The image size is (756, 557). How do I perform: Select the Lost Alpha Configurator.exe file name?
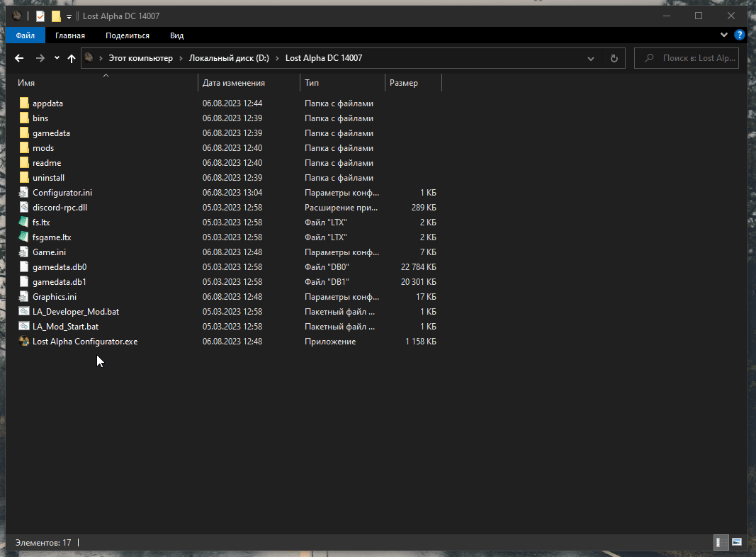point(85,342)
